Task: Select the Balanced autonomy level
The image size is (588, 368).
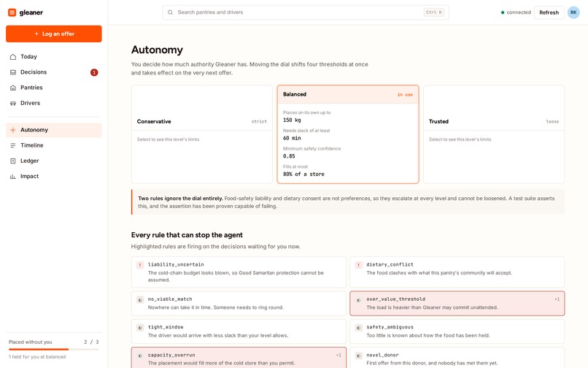Action: [348, 134]
